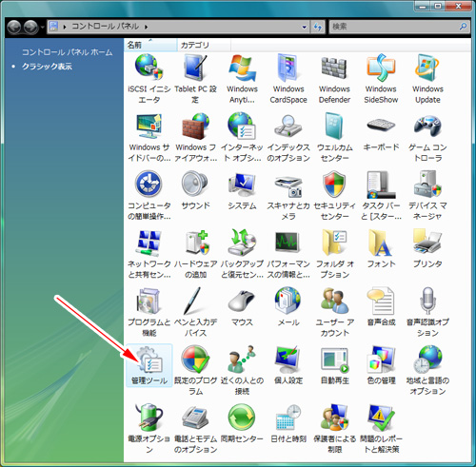Open インデックスのオプション icon
Screen dimensions: 476x467
288,126
